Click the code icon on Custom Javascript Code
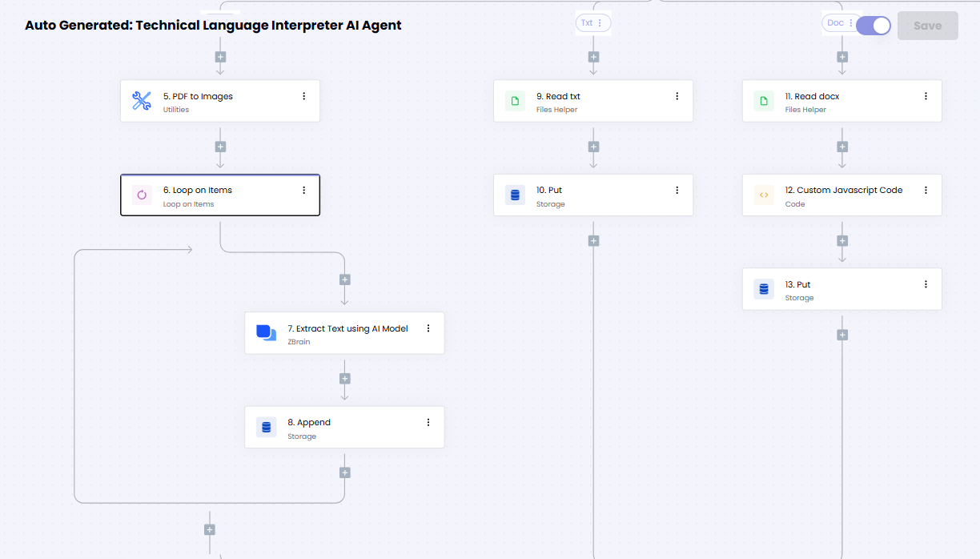The image size is (980, 559). click(x=764, y=195)
